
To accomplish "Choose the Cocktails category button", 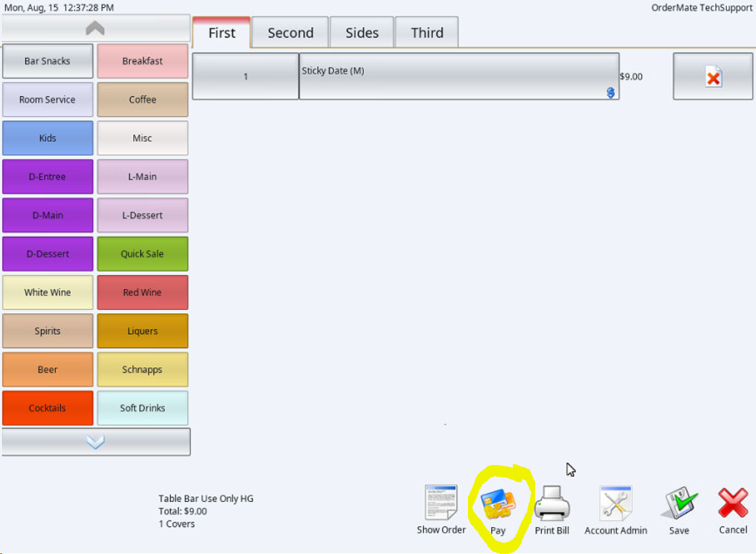I will pos(47,408).
